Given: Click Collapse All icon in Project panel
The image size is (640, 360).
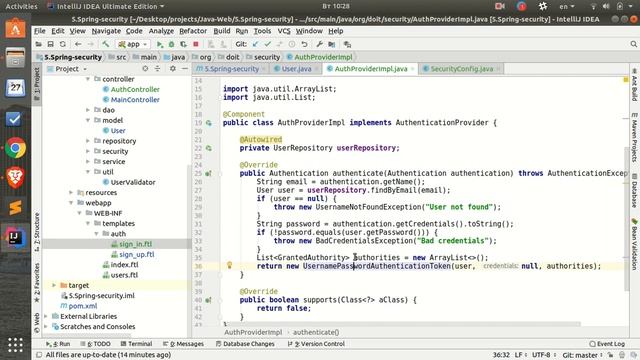Looking at the screenshot, I should 157,69.
